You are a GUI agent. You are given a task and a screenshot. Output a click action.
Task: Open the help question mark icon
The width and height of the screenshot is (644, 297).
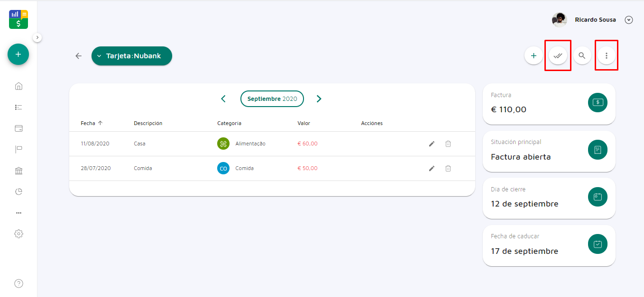18,284
